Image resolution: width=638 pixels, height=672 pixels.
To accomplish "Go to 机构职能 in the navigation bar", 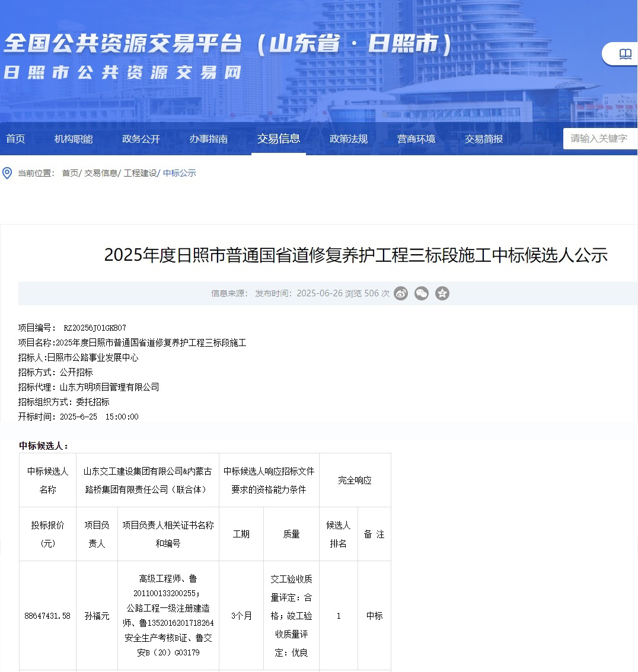I will 74,139.
